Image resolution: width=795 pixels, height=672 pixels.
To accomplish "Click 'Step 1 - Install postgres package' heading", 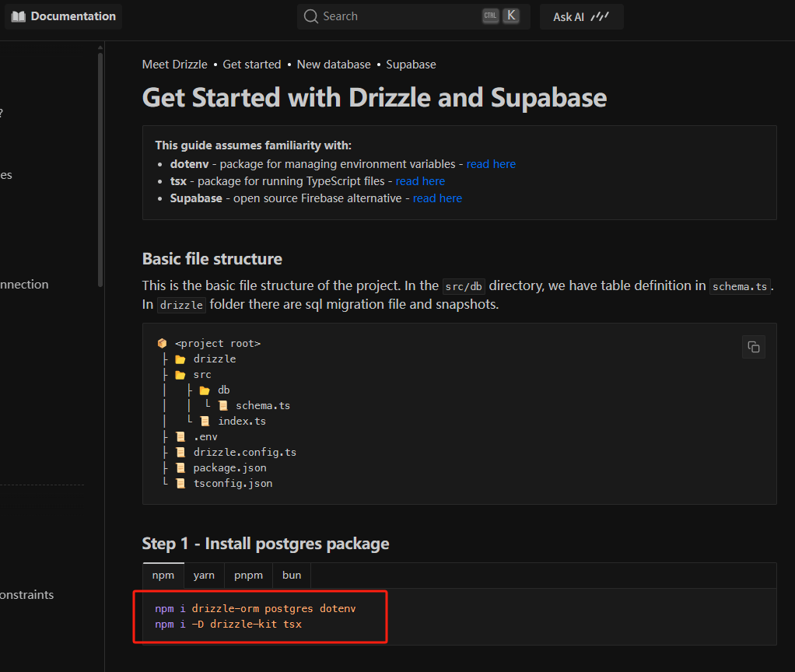I will (266, 544).
